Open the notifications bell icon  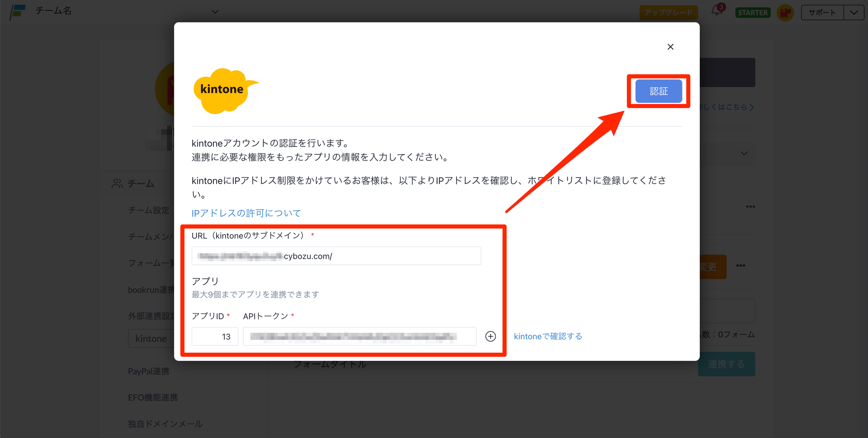click(717, 10)
